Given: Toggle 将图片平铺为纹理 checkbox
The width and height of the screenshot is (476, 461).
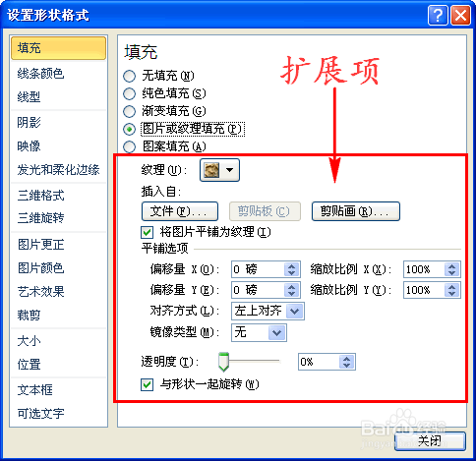Looking at the screenshot, I should pos(147,232).
